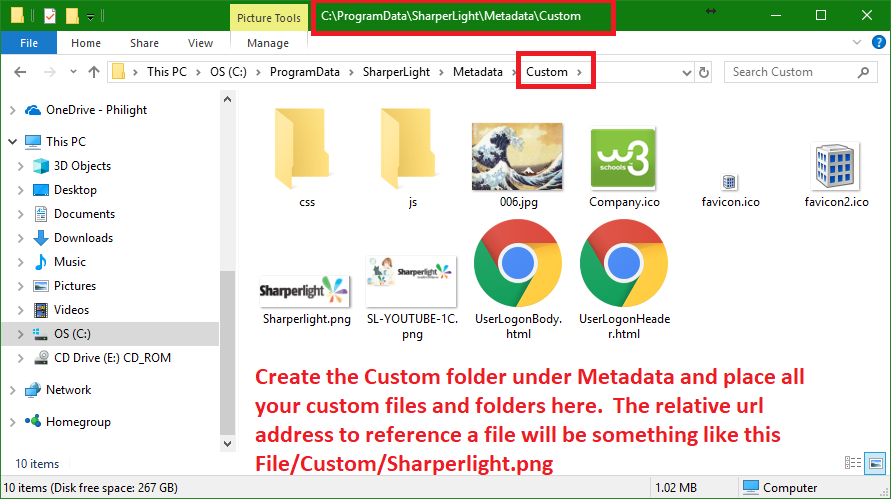Screen dimensions: 891x499
Task: Click the Properties quick access icon
Action: [50, 16]
